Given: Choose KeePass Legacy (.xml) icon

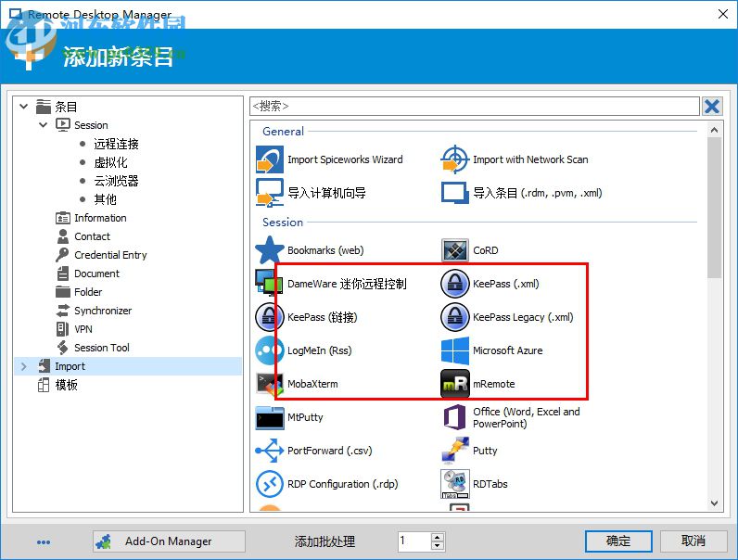Looking at the screenshot, I should click(454, 317).
